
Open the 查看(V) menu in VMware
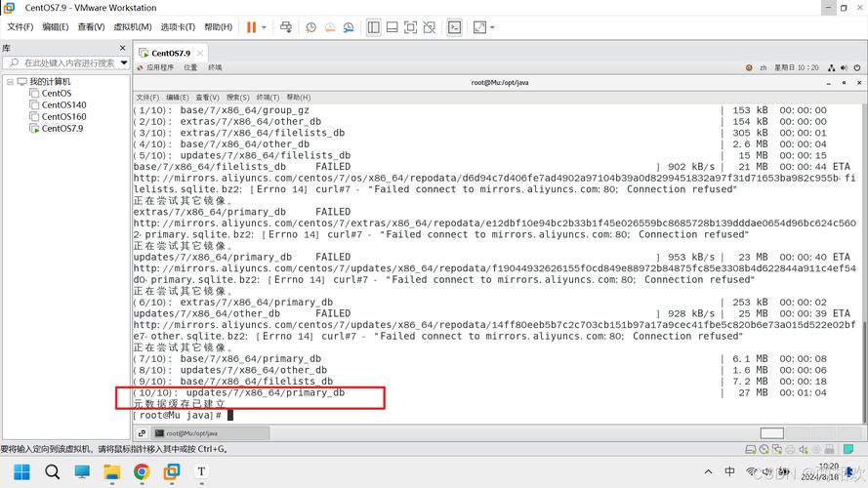point(91,27)
